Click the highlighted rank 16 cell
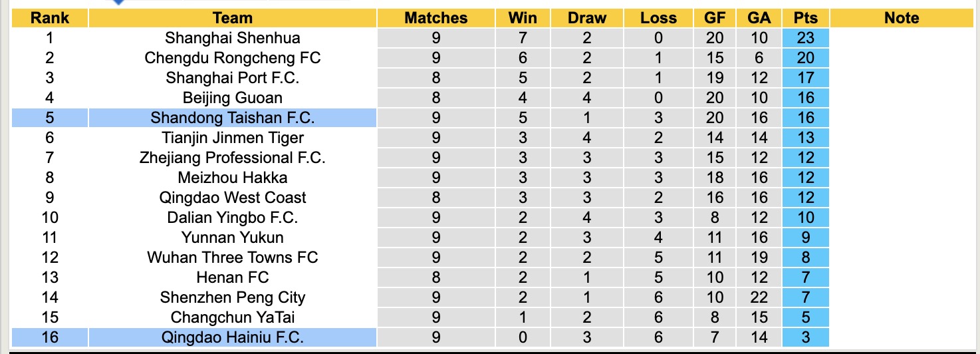980x354 pixels. click(x=50, y=337)
